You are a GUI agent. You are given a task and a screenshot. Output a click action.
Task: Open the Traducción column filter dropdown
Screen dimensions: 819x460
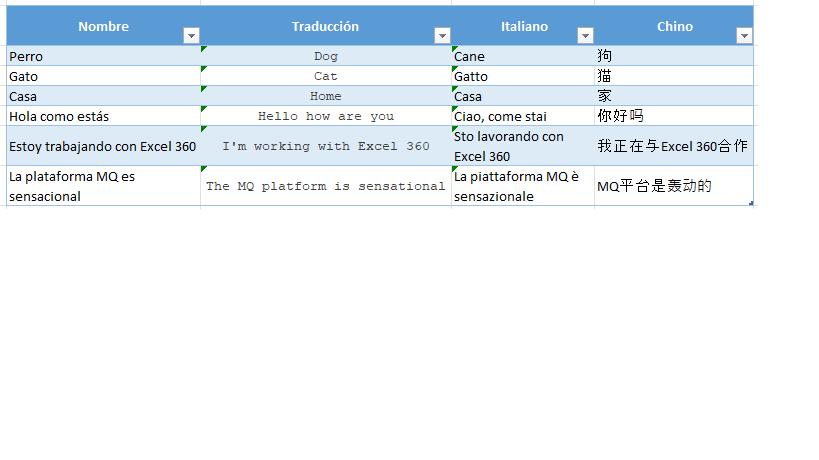pyautogui.click(x=442, y=36)
